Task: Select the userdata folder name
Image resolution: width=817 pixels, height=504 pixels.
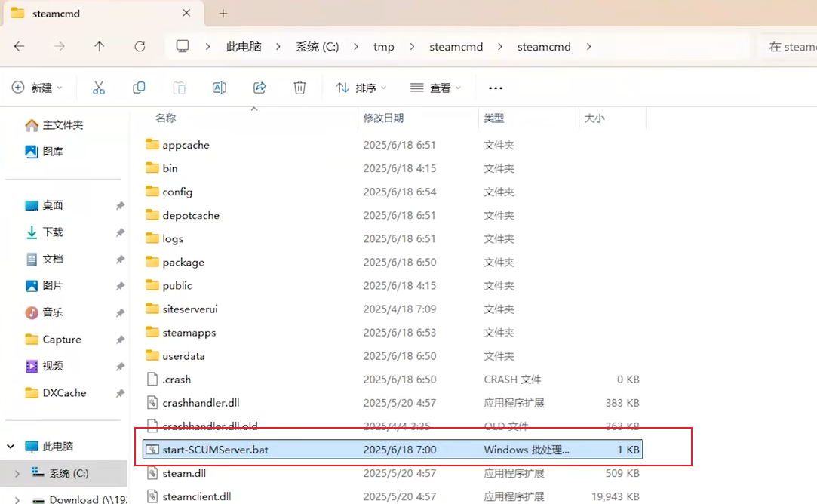Action: coord(183,356)
